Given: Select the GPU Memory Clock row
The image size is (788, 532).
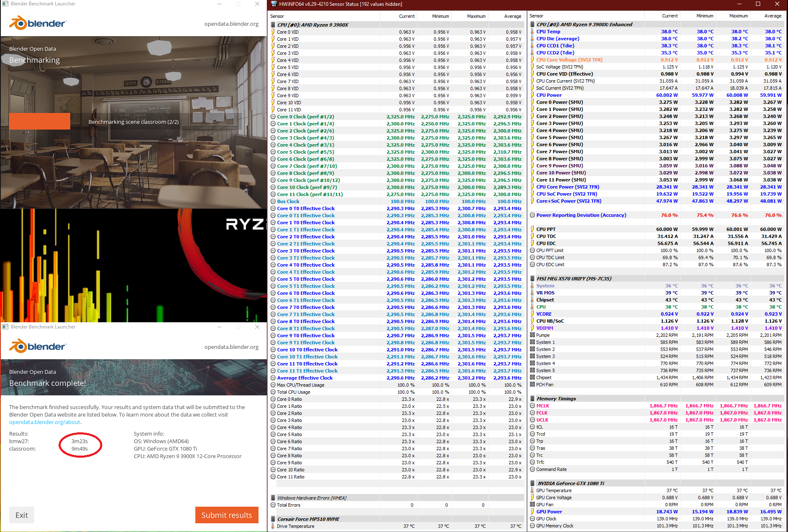Looking at the screenshot, I should click(657, 526).
